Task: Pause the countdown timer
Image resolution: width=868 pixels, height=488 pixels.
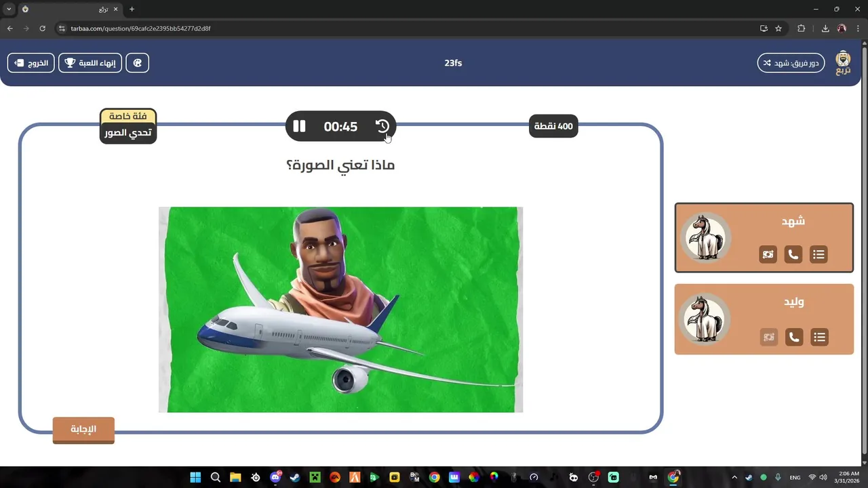Action: point(299,126)
